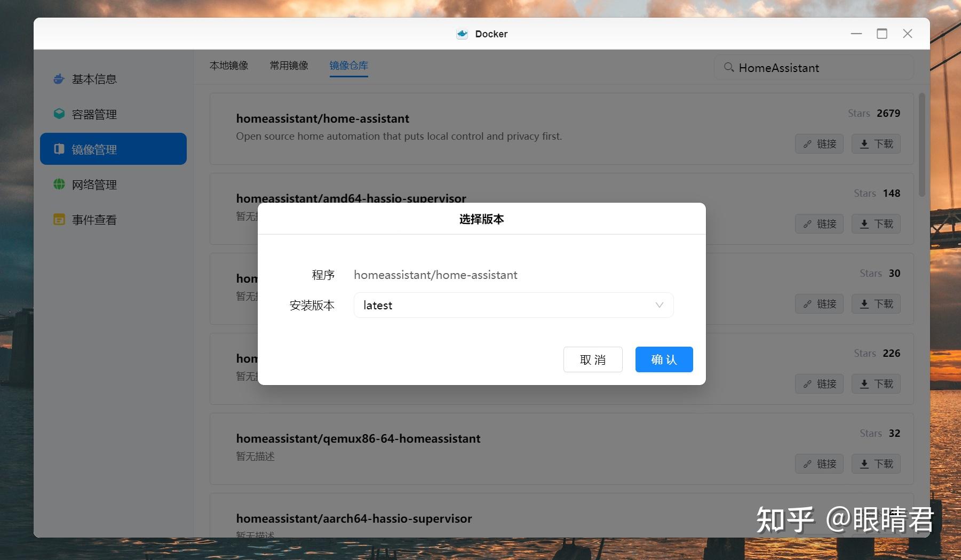Click the 下载 button for amd64-hassio-supervisor

tap(876, 223)
